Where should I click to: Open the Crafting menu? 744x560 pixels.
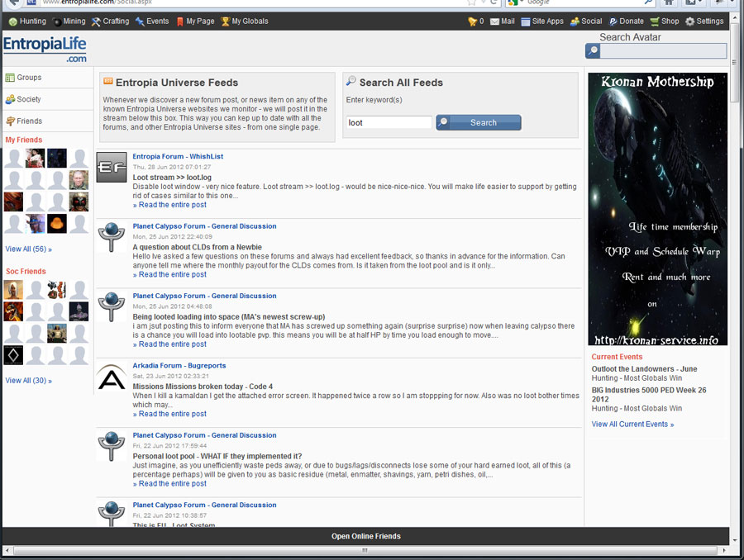click(110, 21)
